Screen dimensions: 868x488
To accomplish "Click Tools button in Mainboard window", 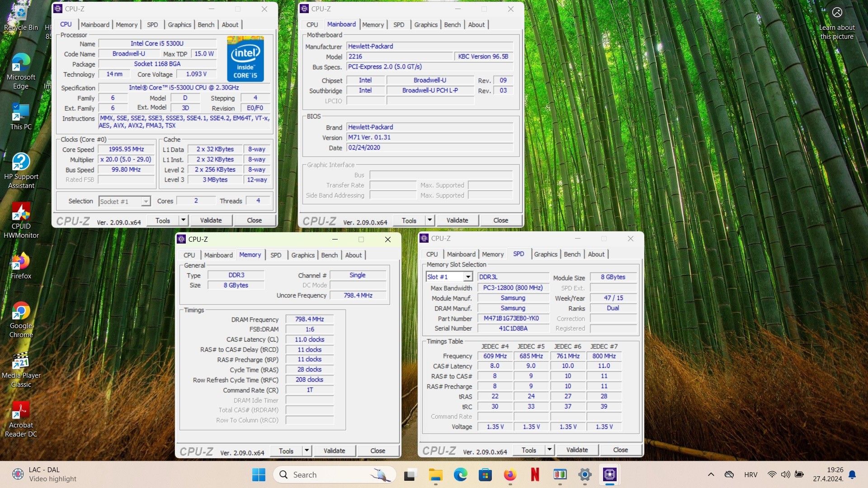I will tap(409, 220).
